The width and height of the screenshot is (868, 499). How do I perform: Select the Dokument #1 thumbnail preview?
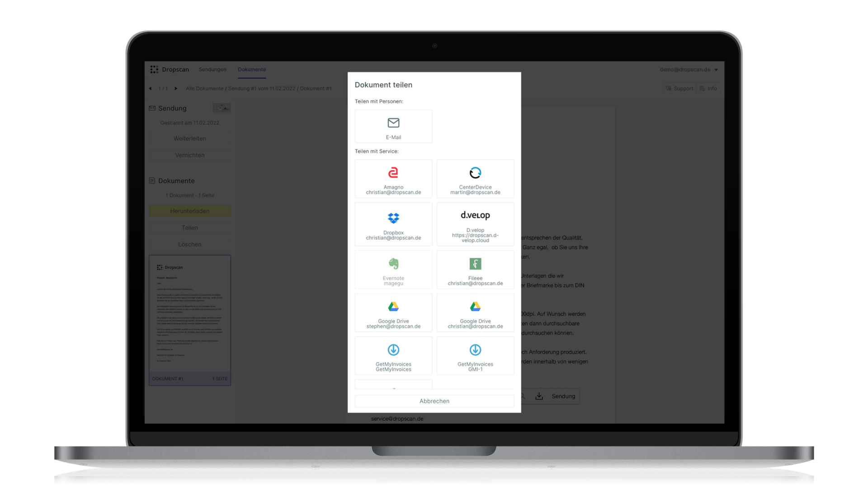(x=190, y=319)
